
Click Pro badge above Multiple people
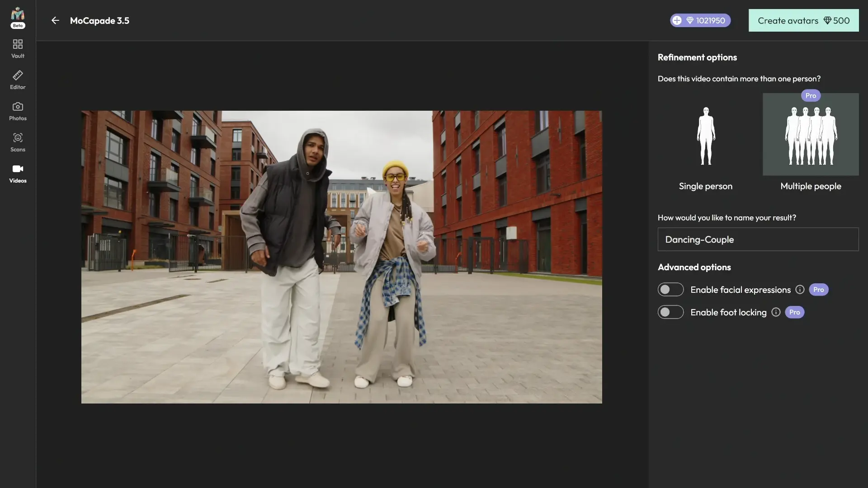pyautogui.click(x=811, y=95)
